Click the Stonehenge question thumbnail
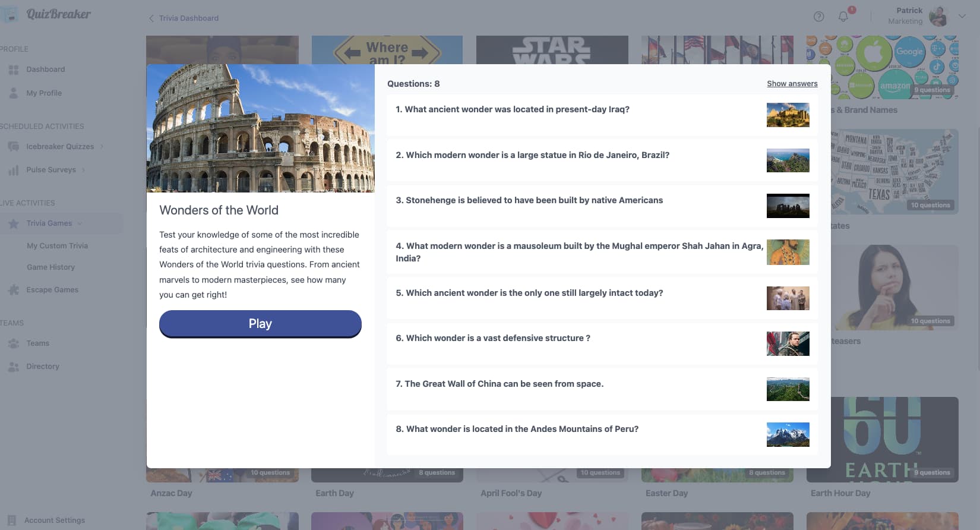The image size is (980, 530). pyautogui.click(x=788, y=206)
